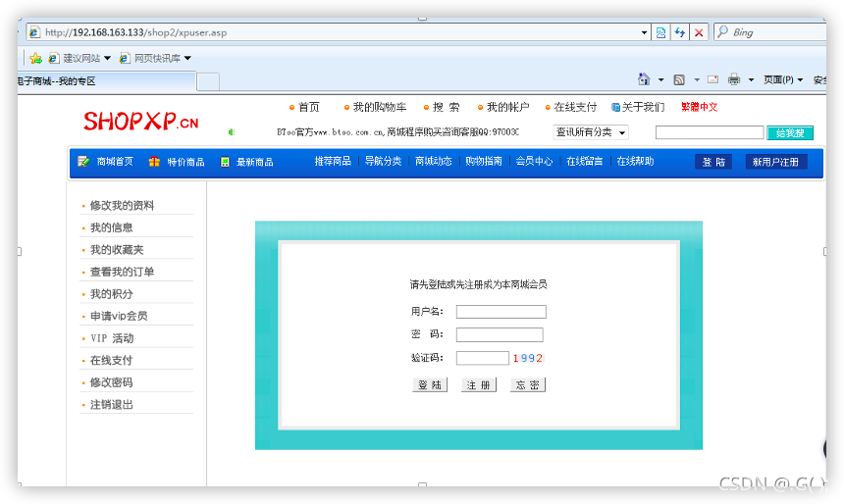Open 在线留言 in blue nav bar
The image size is (844, 504).
(585, 162)
